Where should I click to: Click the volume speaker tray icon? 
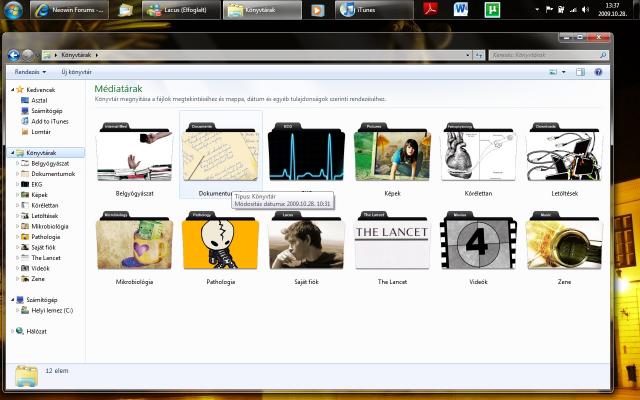[x=585, y=10]
